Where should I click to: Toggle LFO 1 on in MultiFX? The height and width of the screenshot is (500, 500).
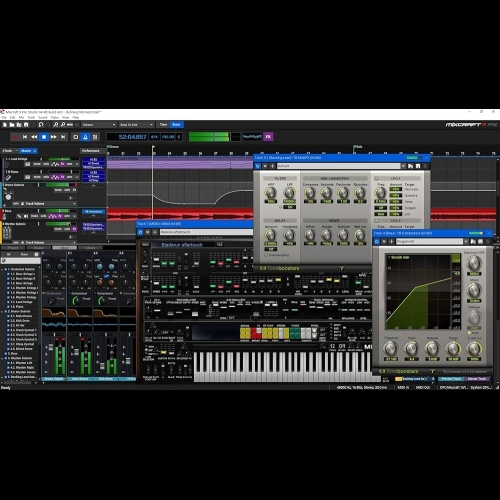376,178
